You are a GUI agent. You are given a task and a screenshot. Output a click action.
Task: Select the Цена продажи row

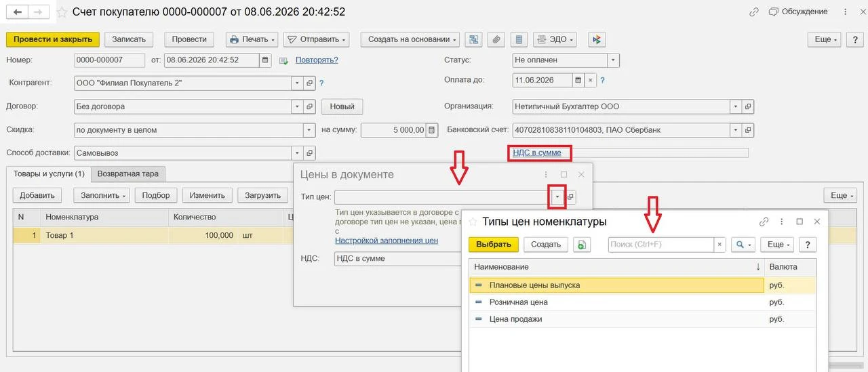click(642, 319)
